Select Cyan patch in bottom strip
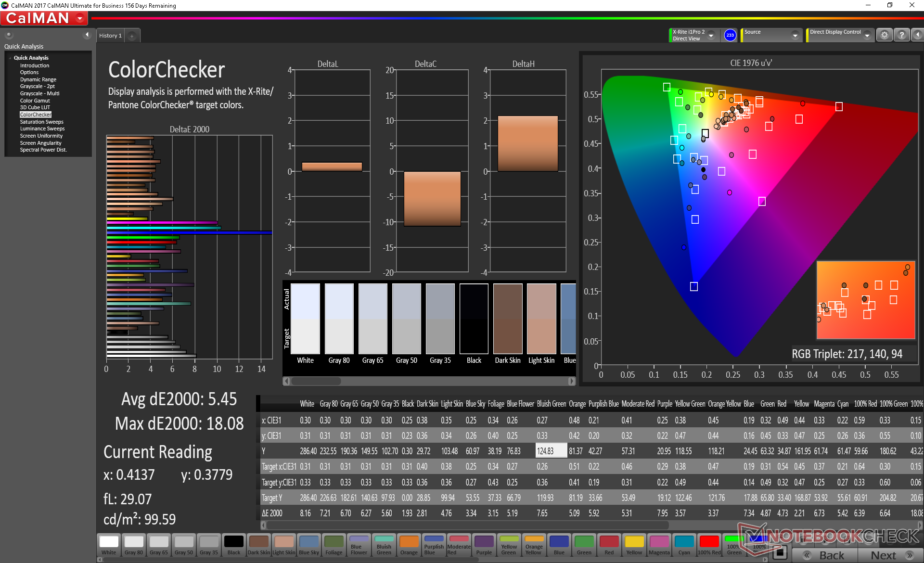This screenshot has width=924, height=563. point(684,545)
